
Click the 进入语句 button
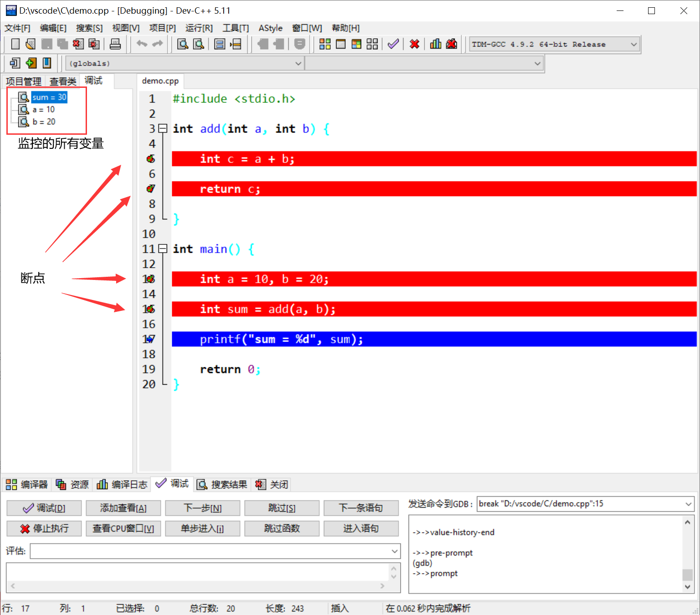(x=361, y=529)
